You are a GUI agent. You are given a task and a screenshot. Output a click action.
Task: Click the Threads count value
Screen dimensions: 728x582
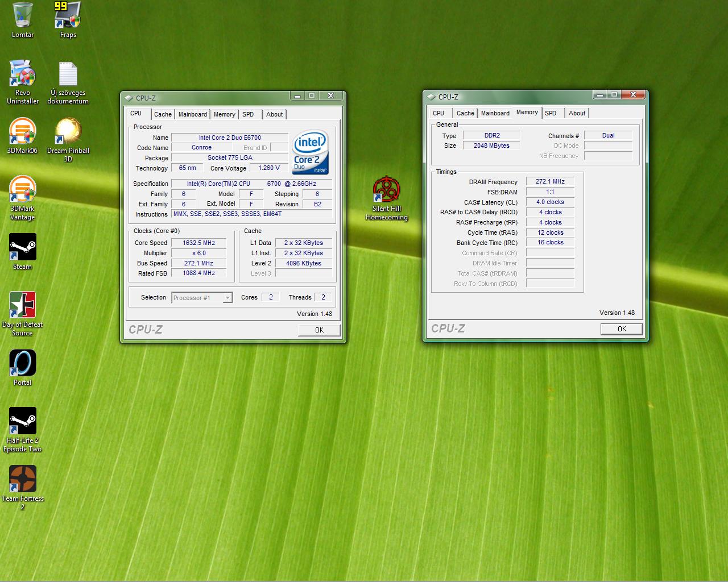[x=323, y=297]
